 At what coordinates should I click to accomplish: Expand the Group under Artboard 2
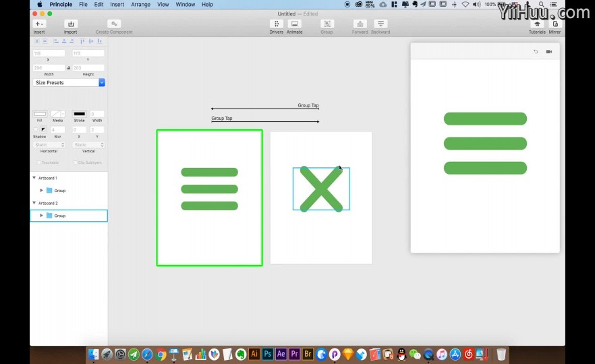[41, 216]
